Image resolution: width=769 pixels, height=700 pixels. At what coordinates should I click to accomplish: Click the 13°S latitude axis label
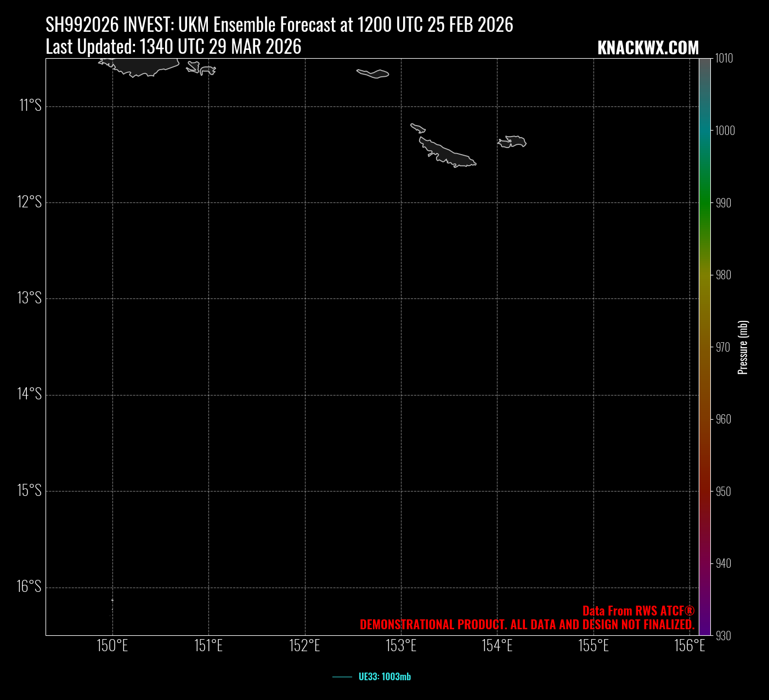pos(30,298)
